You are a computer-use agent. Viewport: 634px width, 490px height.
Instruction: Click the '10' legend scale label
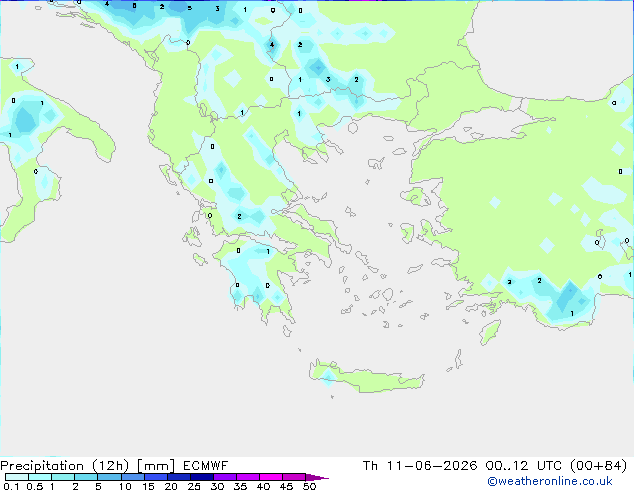tap(125, 486)
